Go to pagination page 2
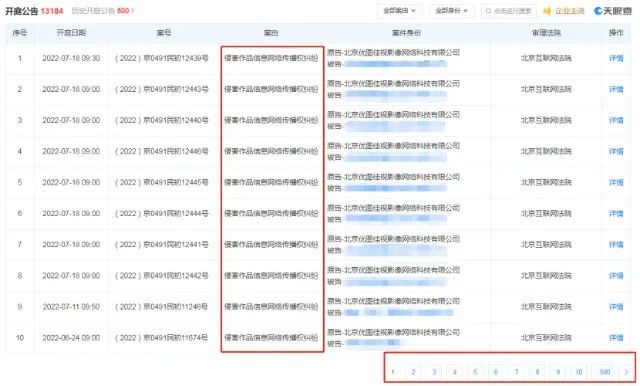The width and height of the screenshot is (640, 386). click(413, 372)
